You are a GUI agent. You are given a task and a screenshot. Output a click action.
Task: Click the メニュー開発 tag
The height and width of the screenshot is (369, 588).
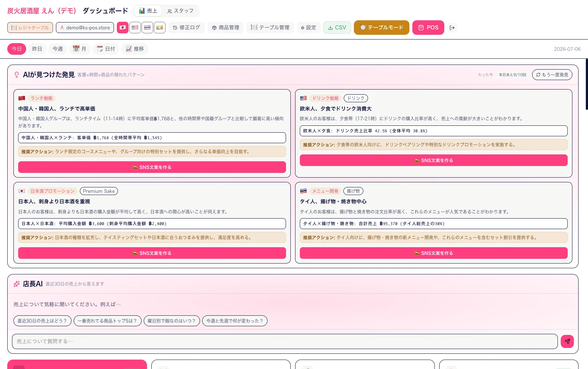[x=325, y=191]
